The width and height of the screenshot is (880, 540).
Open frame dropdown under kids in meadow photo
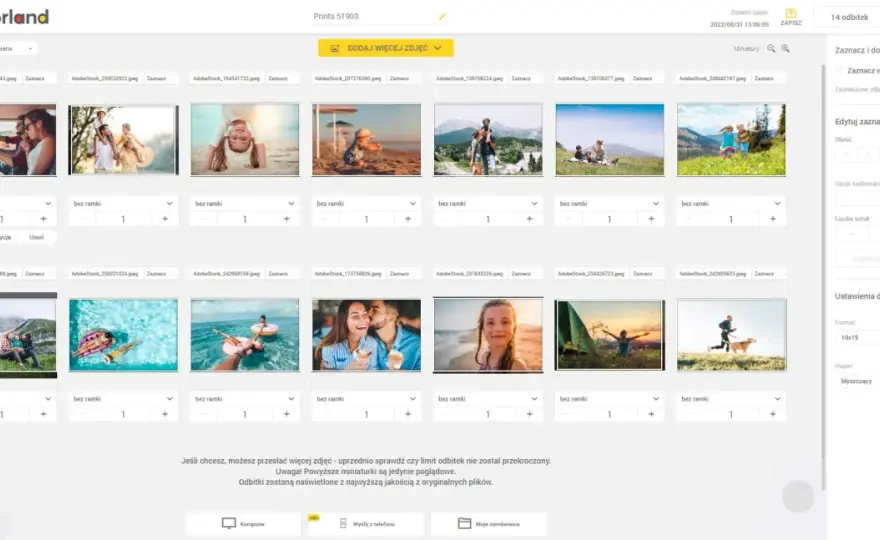[731, 204]
